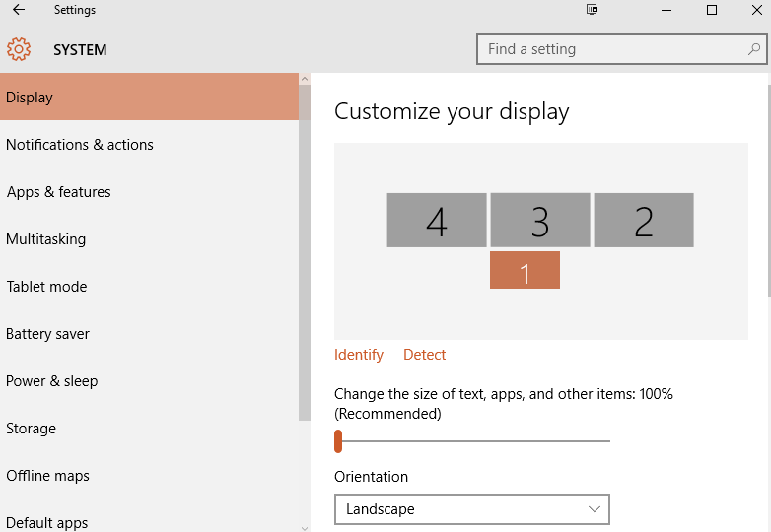This screenshot has height=532, width=771.
Task: Select monitor 4 in display layout
Action: [x=437, y=220]
